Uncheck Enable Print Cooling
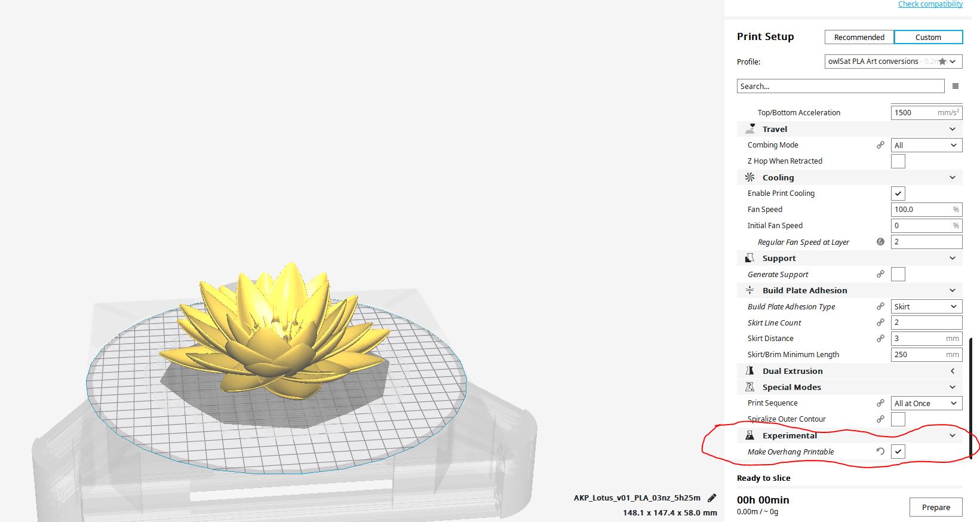 tap(898, 194)
